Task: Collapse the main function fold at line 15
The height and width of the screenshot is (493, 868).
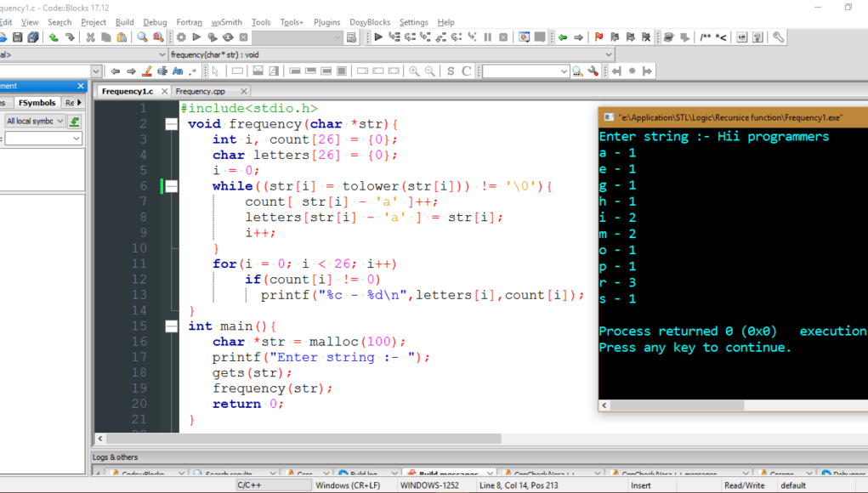Action: coord(172,326)
